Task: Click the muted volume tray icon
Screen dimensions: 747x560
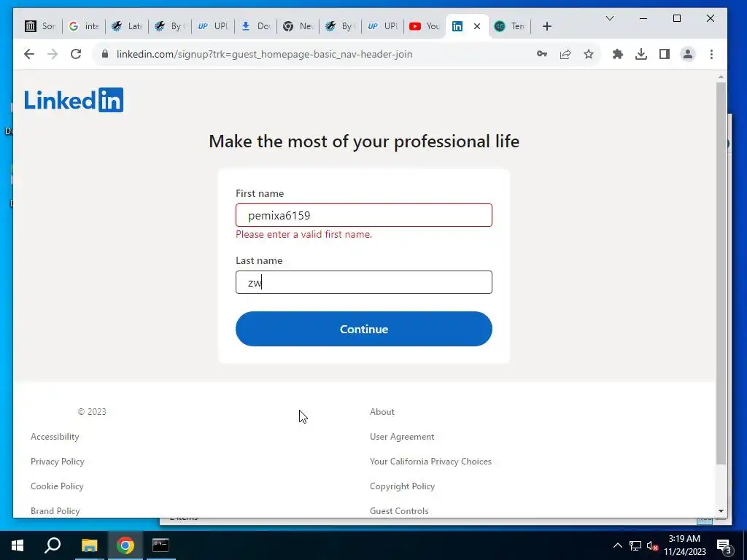Action: tap(652, 545)
